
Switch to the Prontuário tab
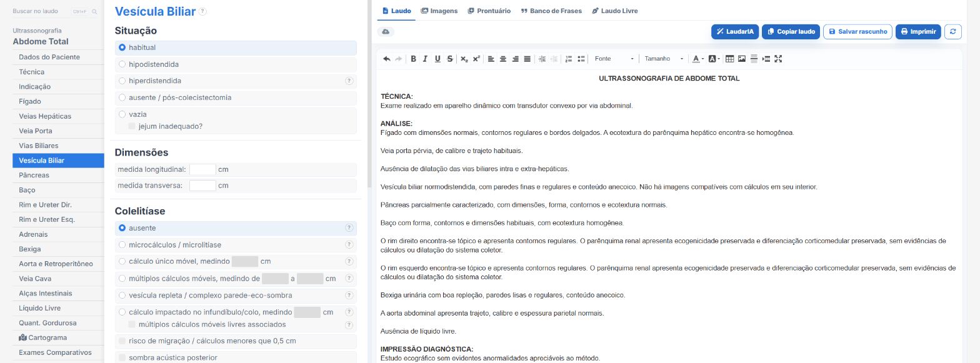pyautogui.click(x=489, y=11)
